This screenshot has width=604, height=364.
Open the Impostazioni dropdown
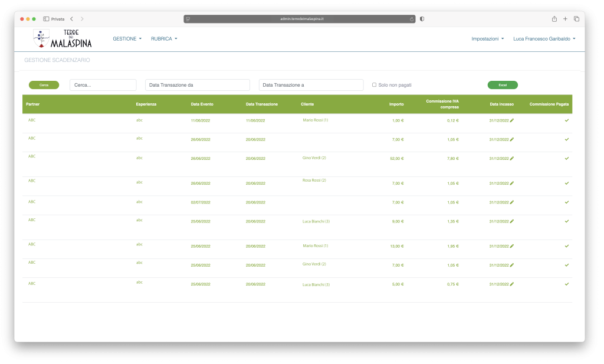coord(487,39)
